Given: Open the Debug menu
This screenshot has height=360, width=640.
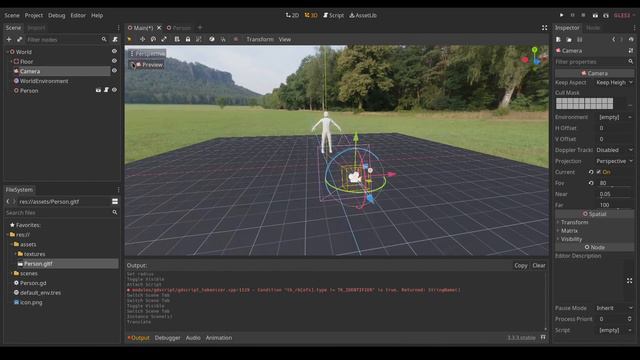Looking at the screenshot, I should [57, 15].
